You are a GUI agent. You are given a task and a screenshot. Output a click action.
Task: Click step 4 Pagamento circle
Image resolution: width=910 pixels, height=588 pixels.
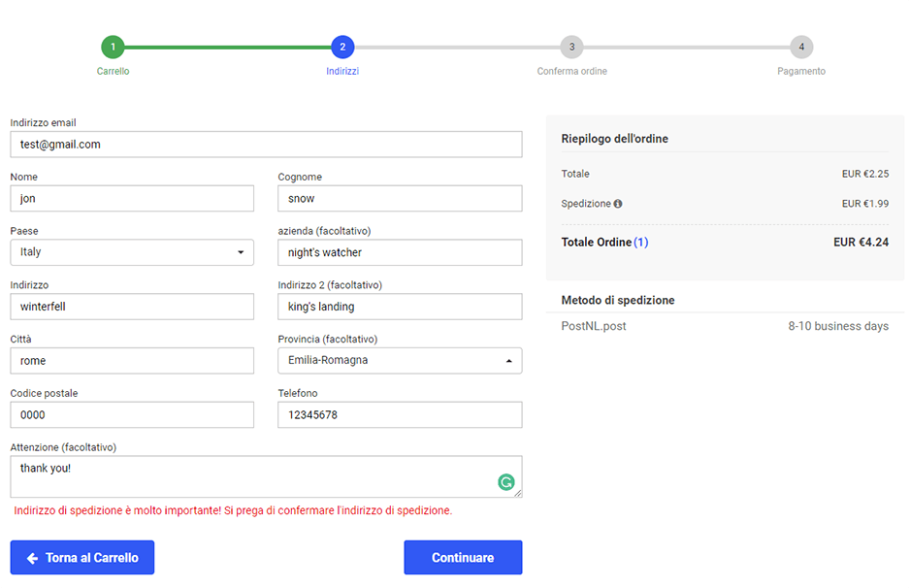801,47
